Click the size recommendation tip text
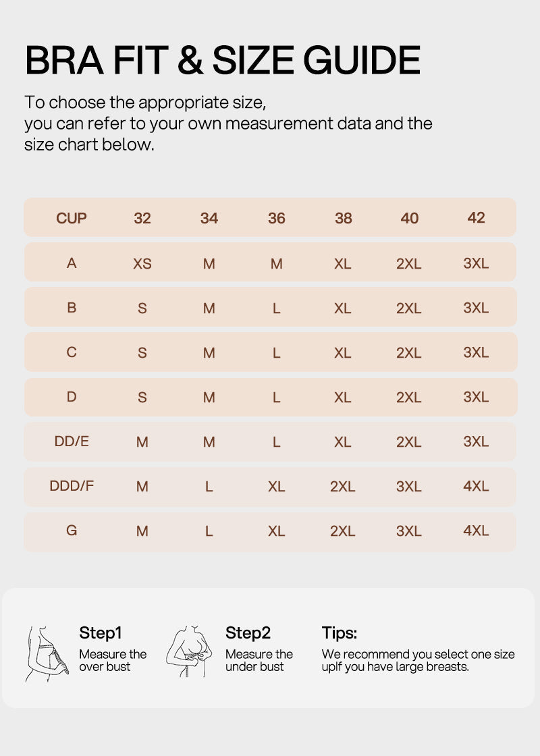Image resolution: width=540 pixels, height=756 pixels. pyautogui.click(x=418, y=661)
